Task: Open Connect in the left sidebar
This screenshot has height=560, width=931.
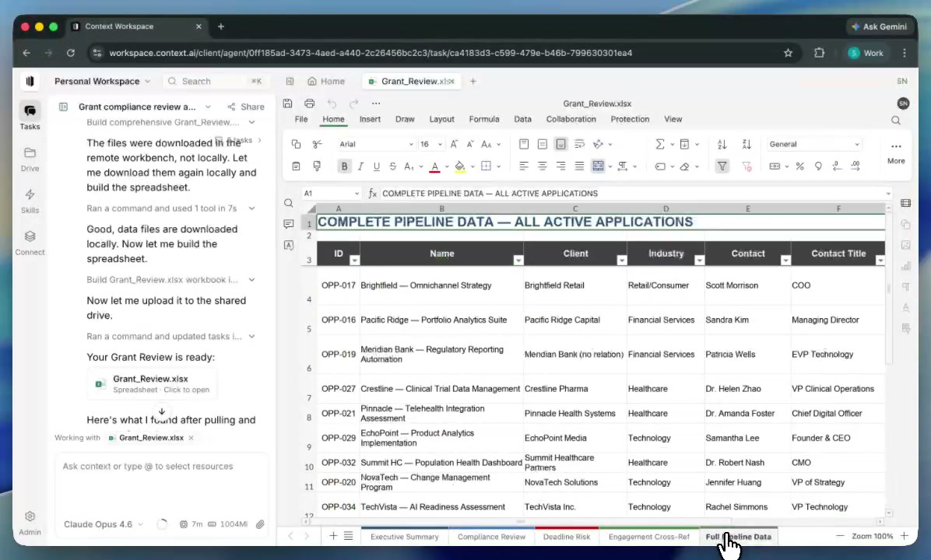Action: tap(30, 243)
